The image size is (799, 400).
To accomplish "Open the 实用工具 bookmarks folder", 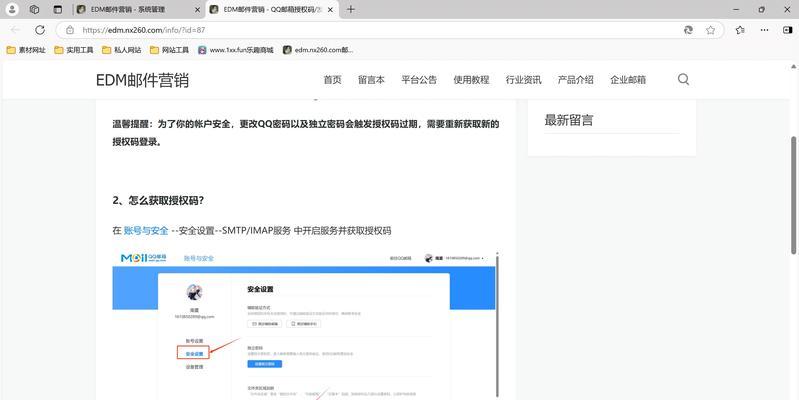I will [74, 50].
